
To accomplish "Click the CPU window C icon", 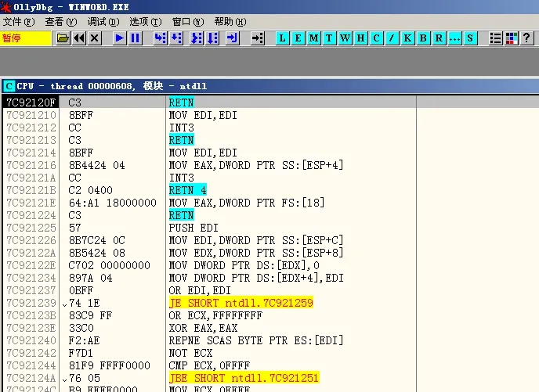I will (x=9, y=86).
